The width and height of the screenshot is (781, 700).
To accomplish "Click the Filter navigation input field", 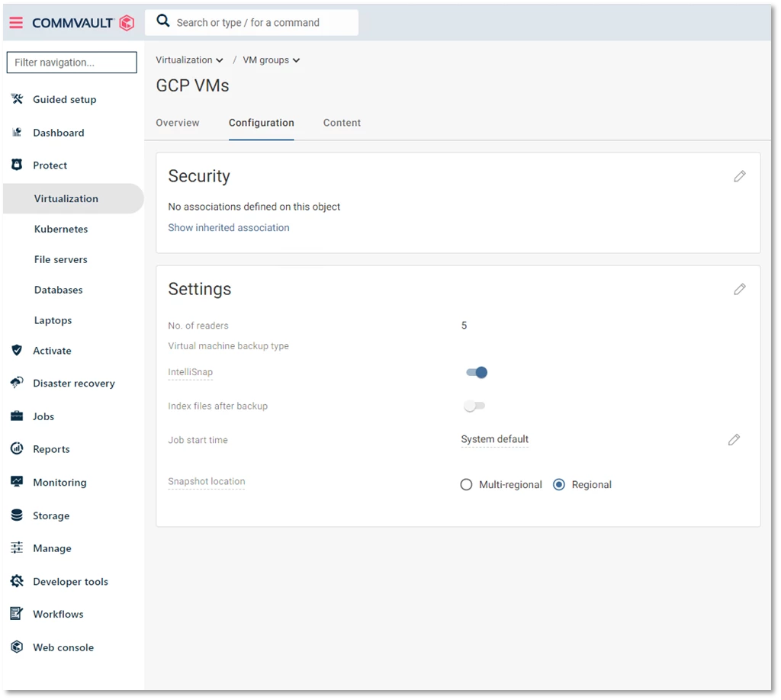I will click(x=72, y=63).
